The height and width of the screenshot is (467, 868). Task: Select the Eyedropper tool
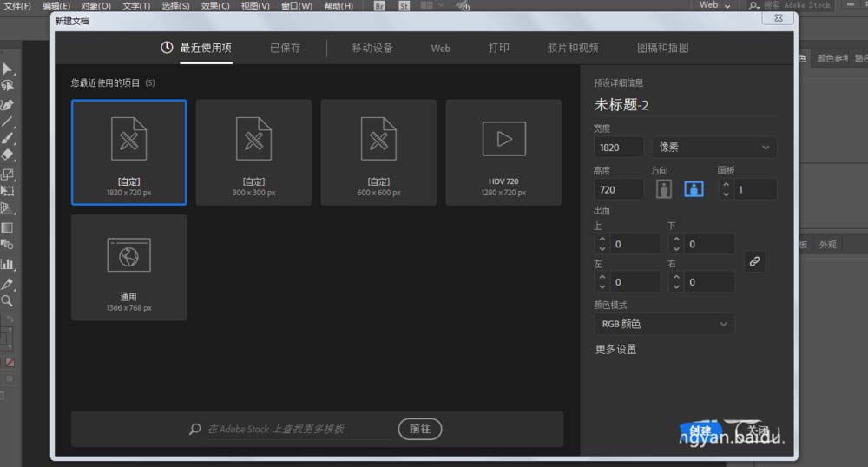coord(7,285)
